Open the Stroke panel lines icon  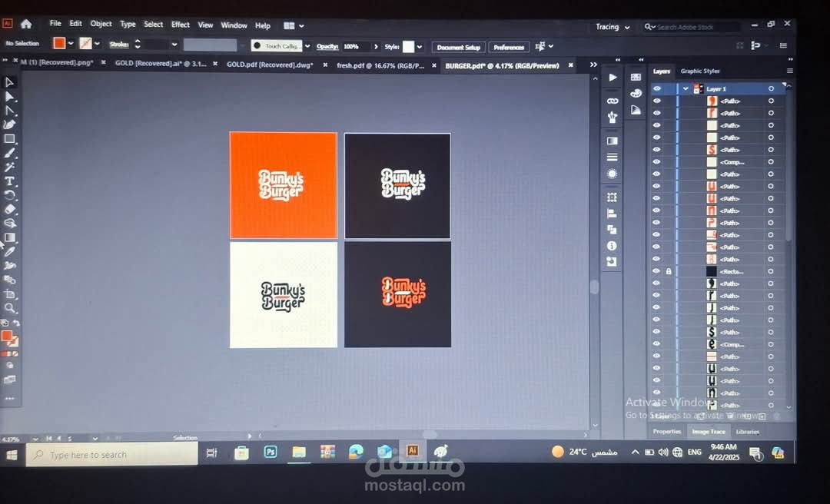[612, 157]
